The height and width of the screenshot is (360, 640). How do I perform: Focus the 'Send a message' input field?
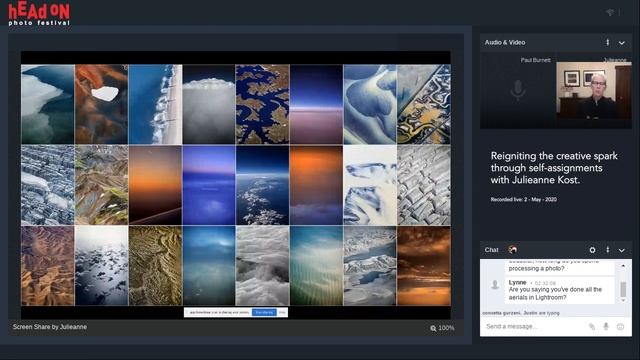(535, 326)
